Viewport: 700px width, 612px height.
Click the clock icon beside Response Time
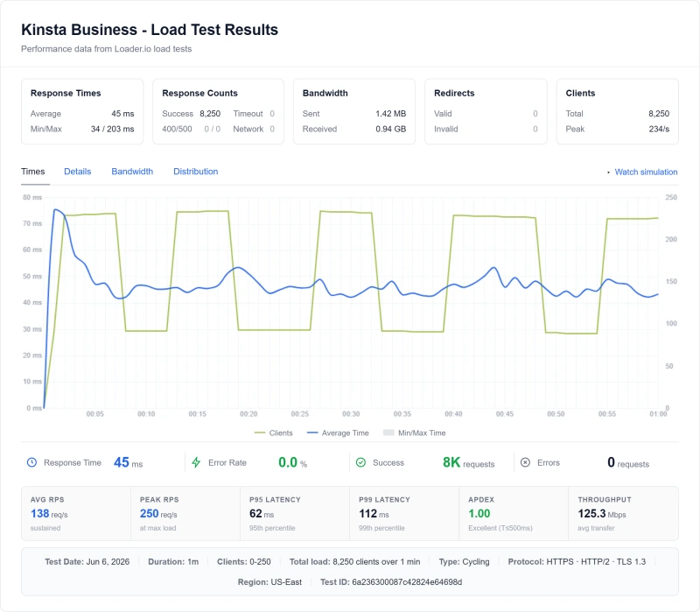pos(31,462)
